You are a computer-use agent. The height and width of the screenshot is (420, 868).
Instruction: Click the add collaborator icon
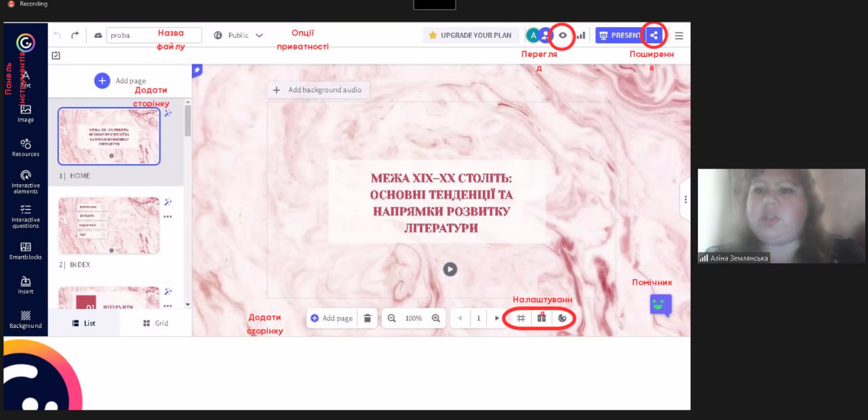click(x=545, y=35)
